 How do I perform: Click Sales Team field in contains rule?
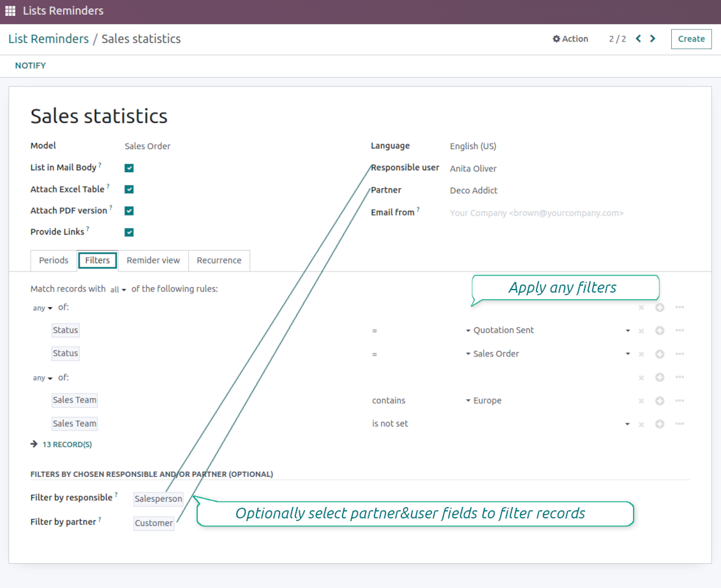75,400
